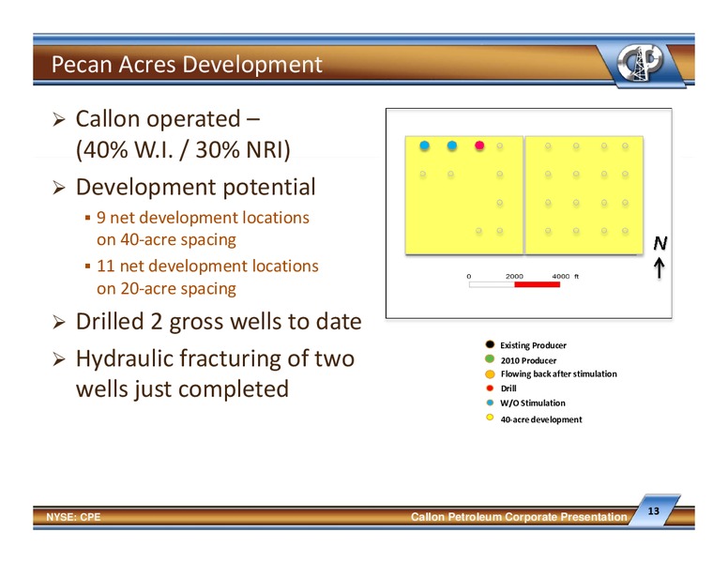Click the '2000' scale bar label

click(x=514, y=277)
